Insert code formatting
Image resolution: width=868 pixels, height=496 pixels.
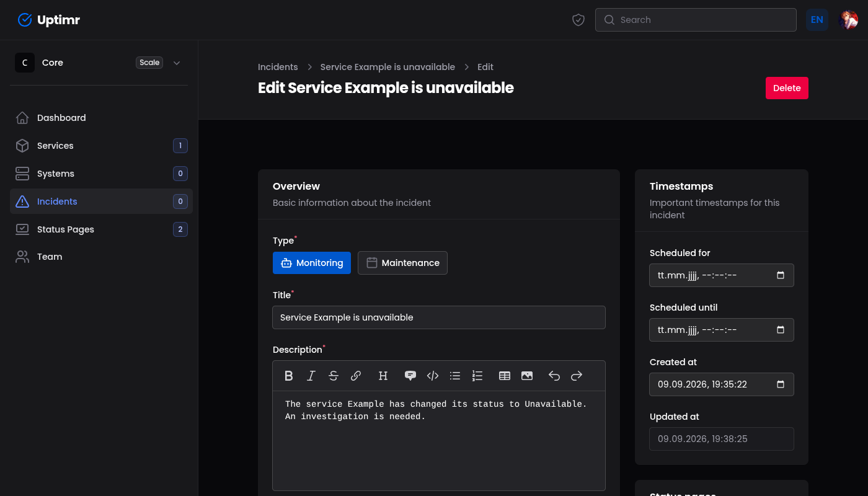[433, 376]
